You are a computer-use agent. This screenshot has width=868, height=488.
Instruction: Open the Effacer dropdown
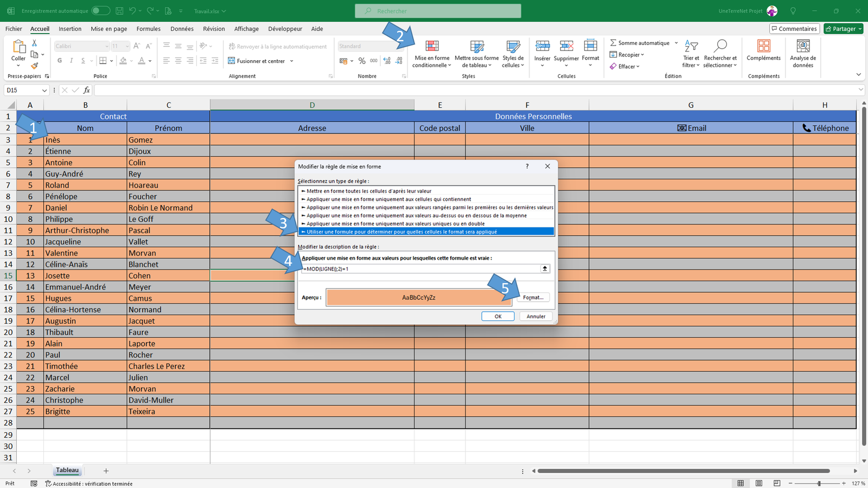624,66
